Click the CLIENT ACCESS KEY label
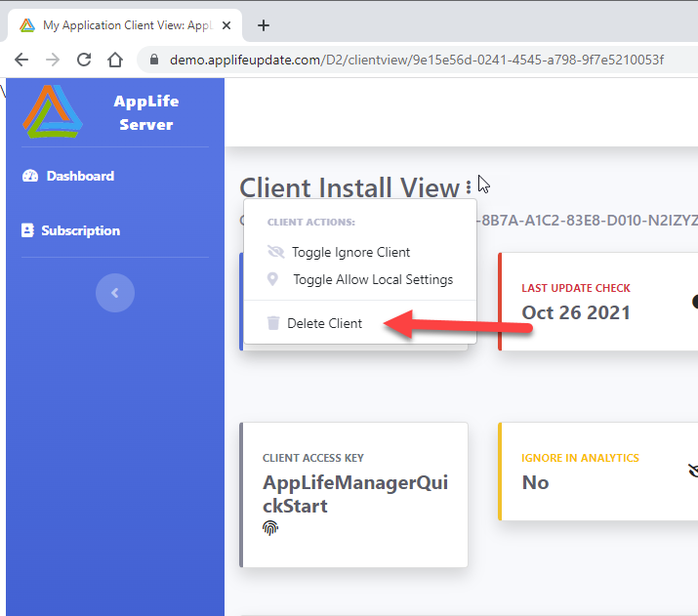 tap(313, 458)
